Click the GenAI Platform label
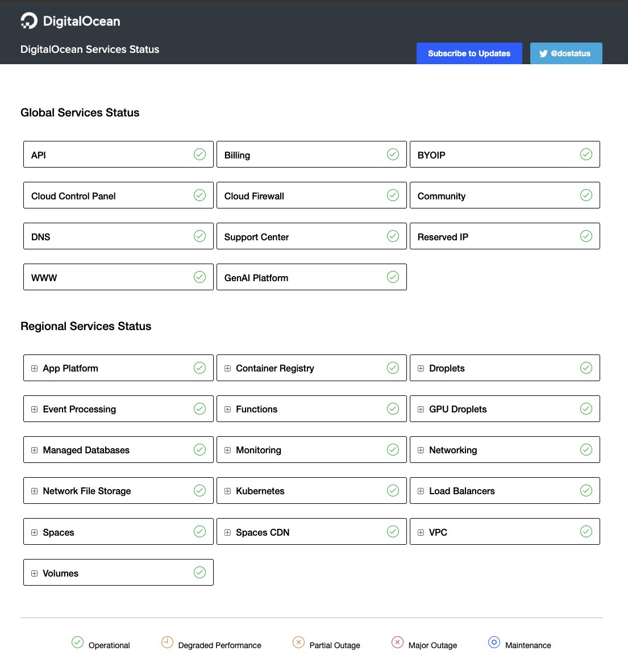Viewport: 628px width, 672px height. point(256,278)
